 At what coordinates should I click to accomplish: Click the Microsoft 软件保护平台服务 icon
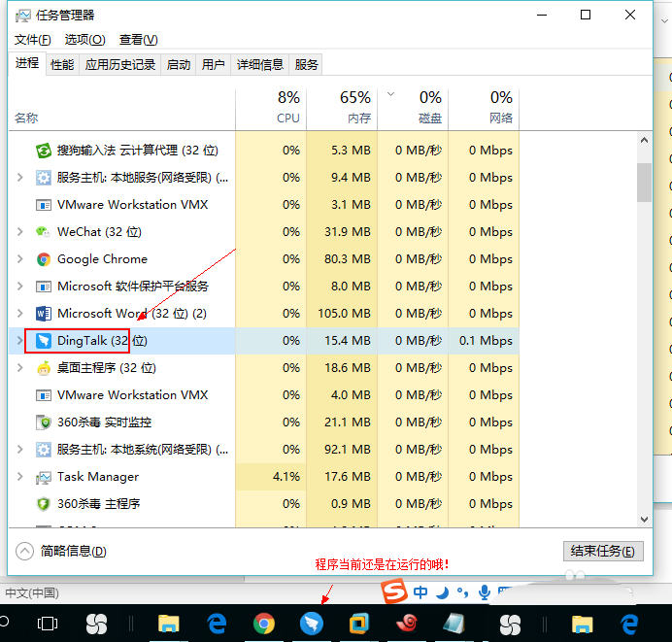pyautogui.click(x=44, y=287)
